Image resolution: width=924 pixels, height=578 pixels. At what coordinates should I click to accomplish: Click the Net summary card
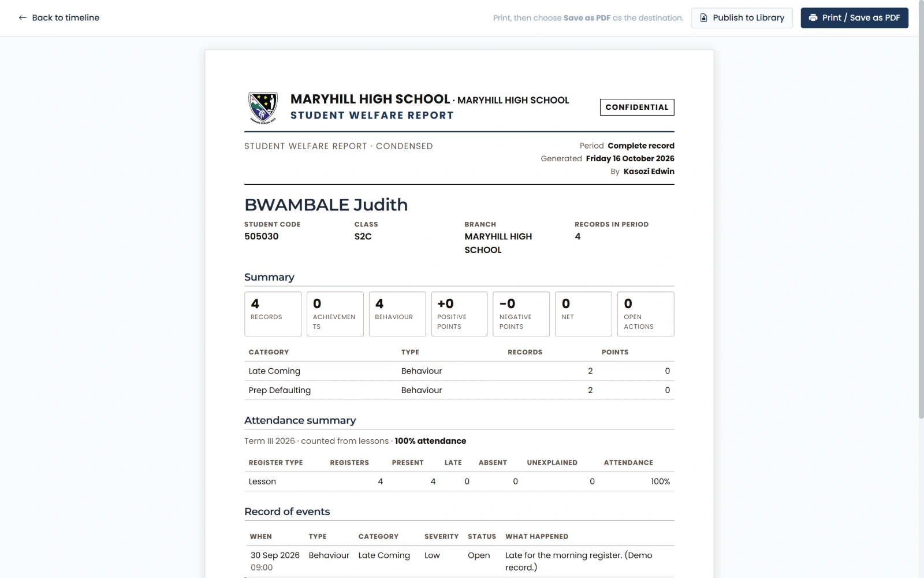pos(583,314)
